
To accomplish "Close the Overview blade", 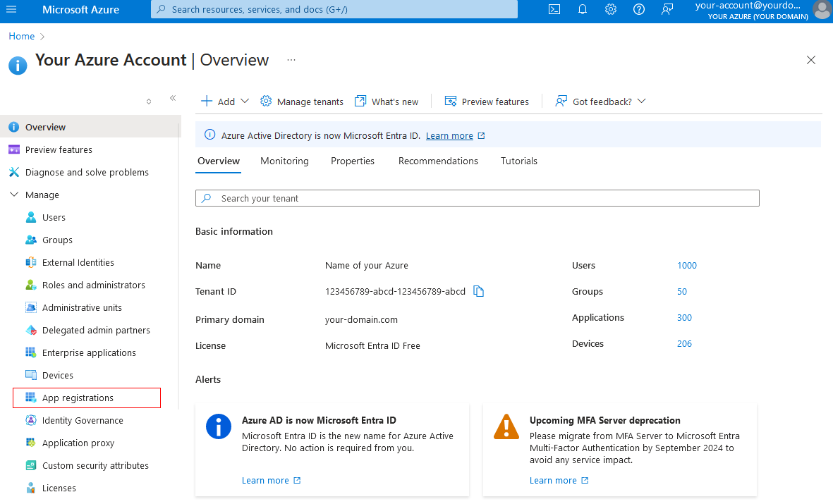I will point(810,60).
